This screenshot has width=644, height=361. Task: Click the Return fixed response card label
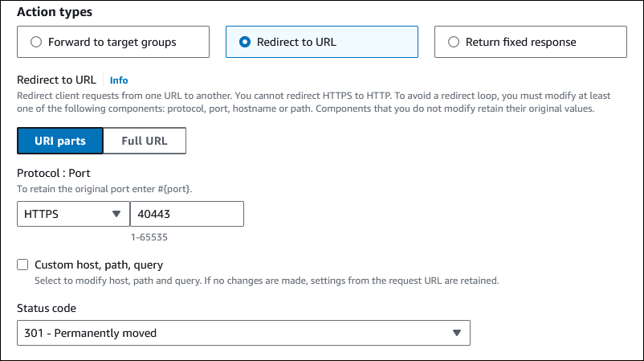520,42
